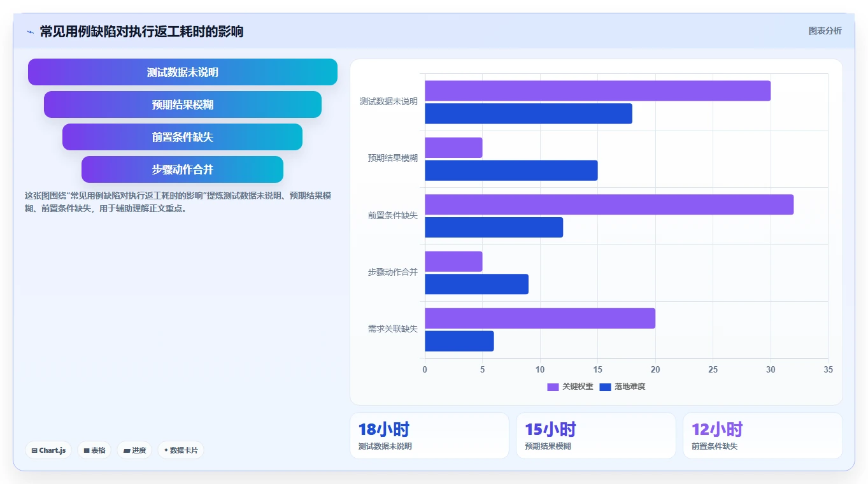Click the lightning icon beside the title

30,32
